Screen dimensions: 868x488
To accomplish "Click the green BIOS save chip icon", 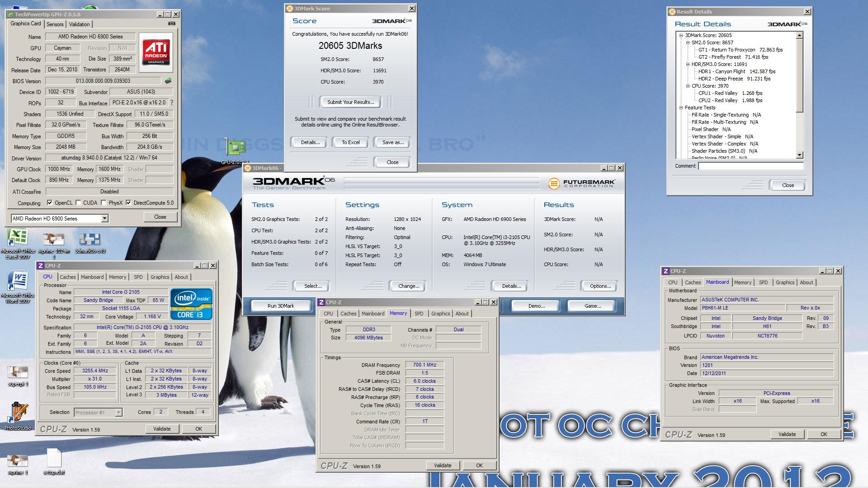I will click(168, 81).
